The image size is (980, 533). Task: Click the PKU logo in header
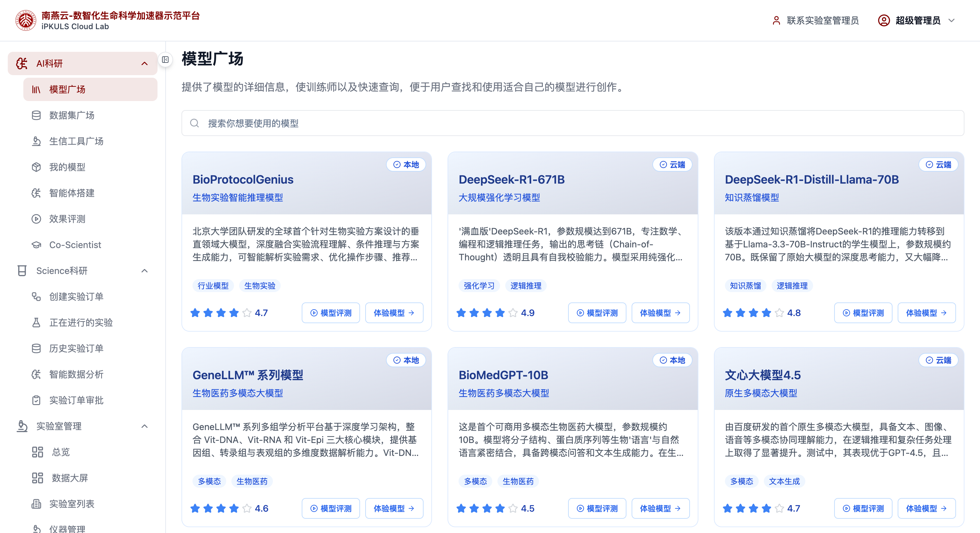pyautogui.click(x=26, y=20)
